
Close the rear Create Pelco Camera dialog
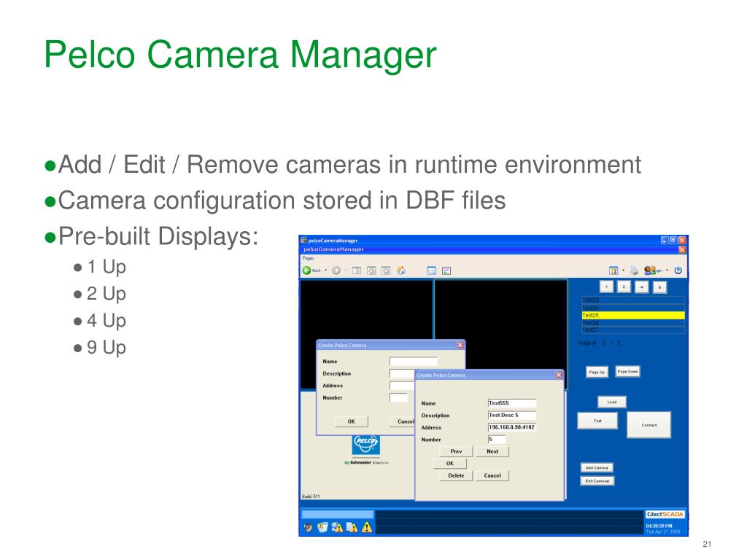click(460, 345)
